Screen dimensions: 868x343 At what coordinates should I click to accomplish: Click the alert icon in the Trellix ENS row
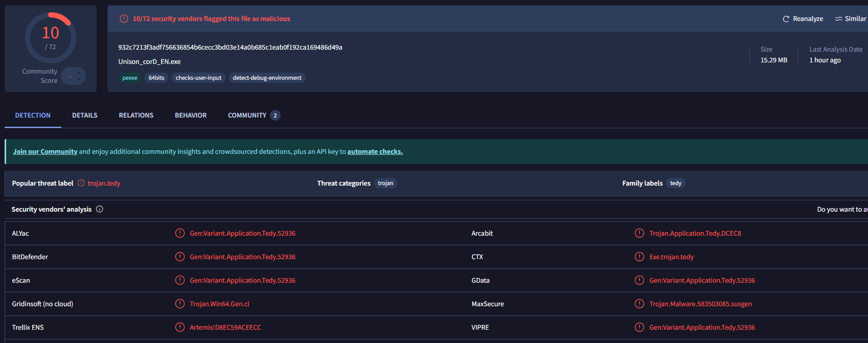click(x=180, y=327)
